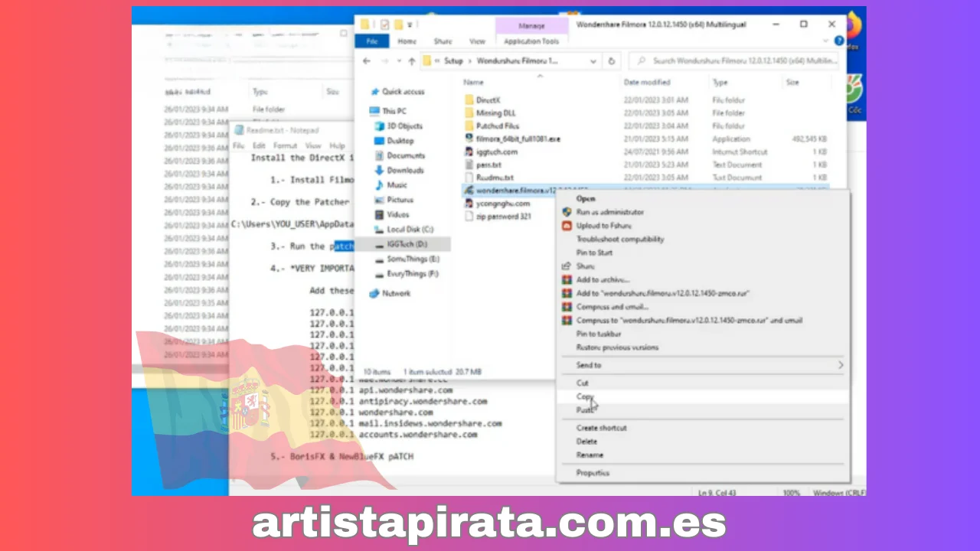Select the pass.txt text document

[488, 165]
